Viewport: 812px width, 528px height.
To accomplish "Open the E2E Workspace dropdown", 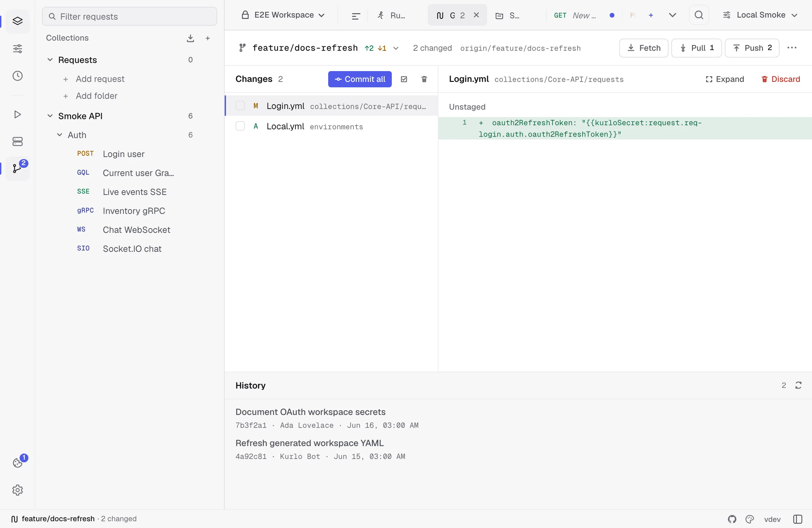I will coord(283,15).
